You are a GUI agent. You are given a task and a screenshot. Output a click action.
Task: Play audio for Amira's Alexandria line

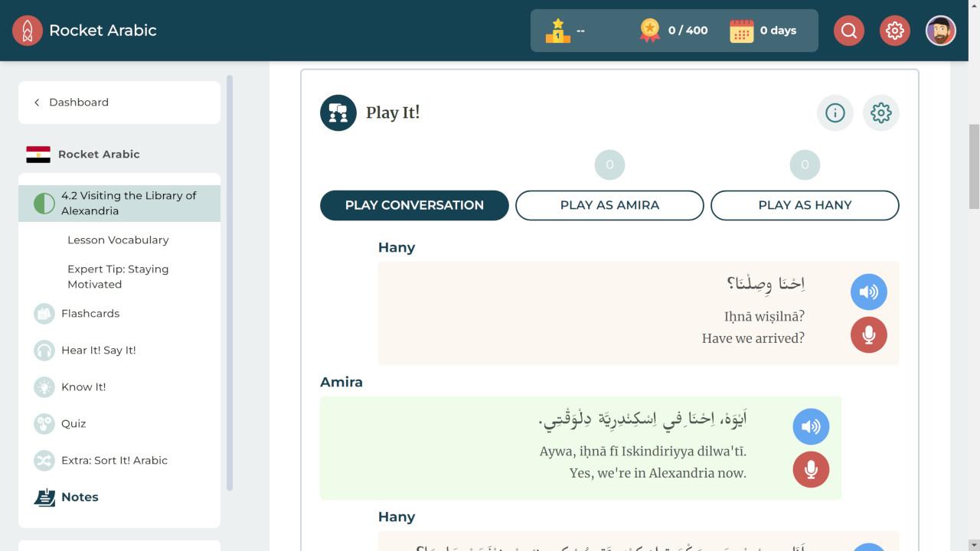click(x=812, y=426)
